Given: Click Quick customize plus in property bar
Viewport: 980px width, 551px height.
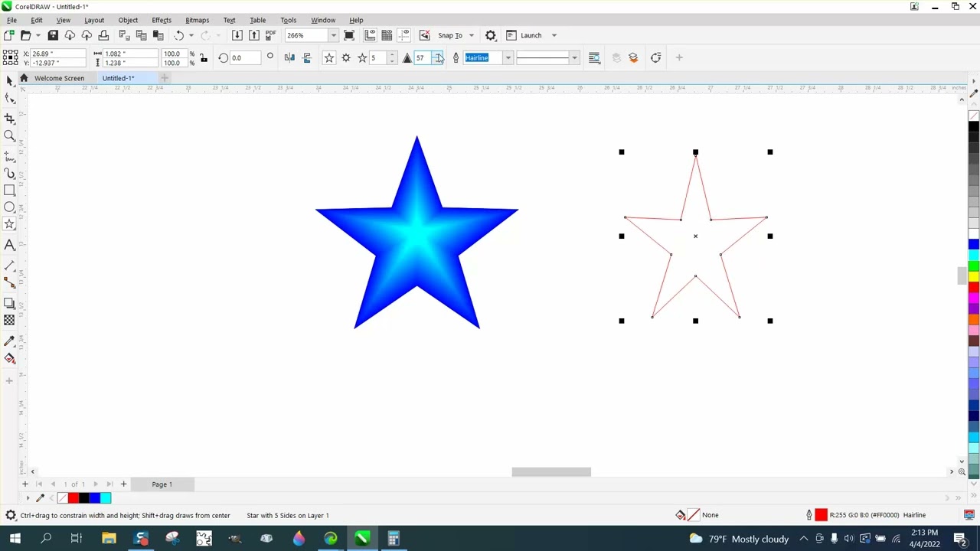Looking at the screenshot, I should point(679,57).
